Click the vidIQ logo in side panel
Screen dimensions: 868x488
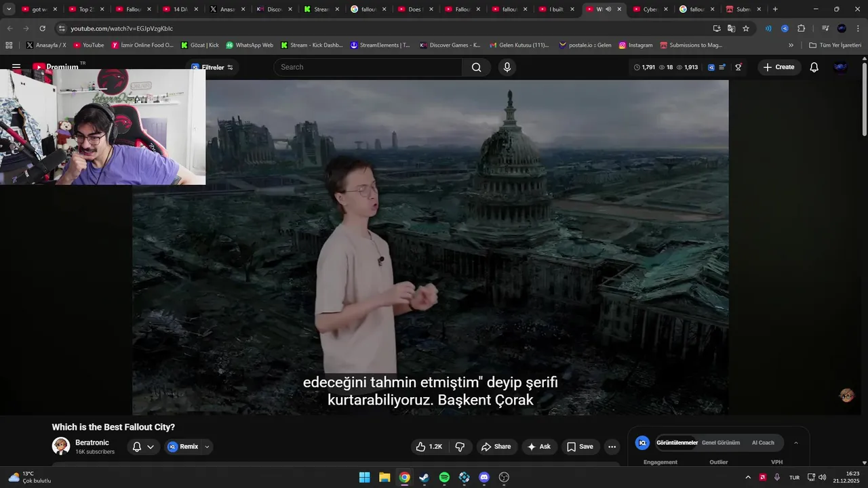pyautogui.click(x=642, y=443)
